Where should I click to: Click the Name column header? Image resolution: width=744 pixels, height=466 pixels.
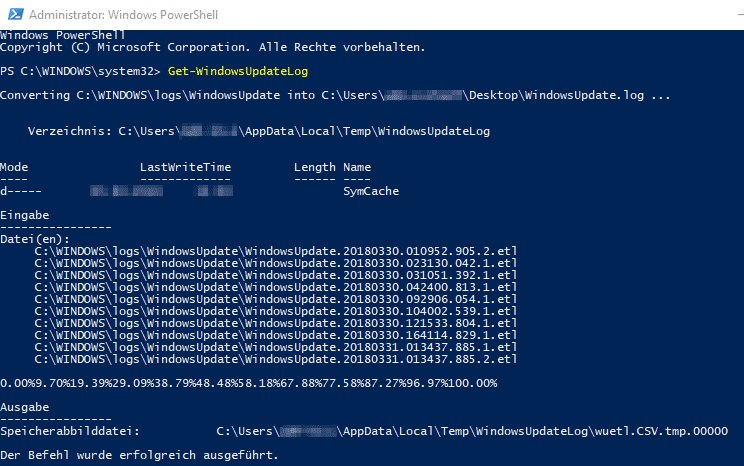tap(357, 166)
